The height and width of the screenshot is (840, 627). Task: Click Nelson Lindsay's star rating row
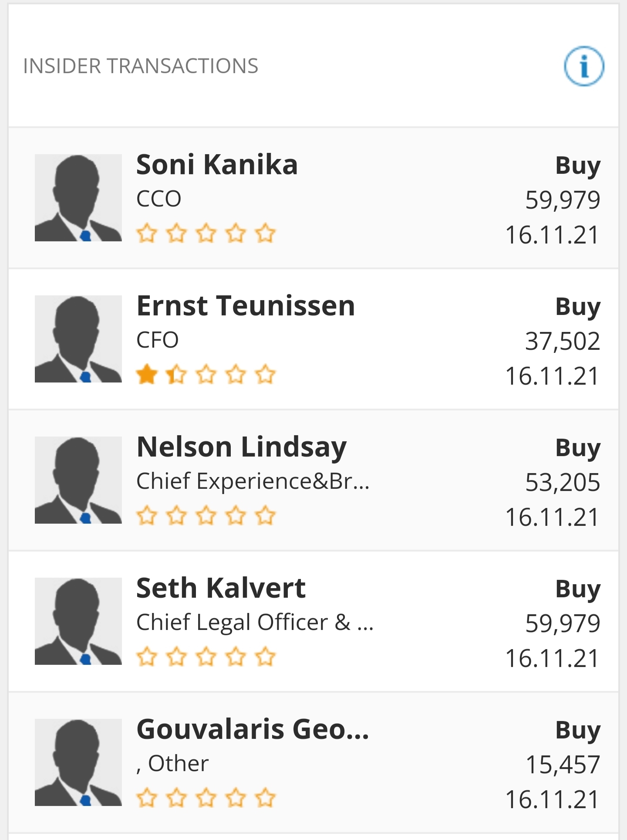[x=206, y=516]
